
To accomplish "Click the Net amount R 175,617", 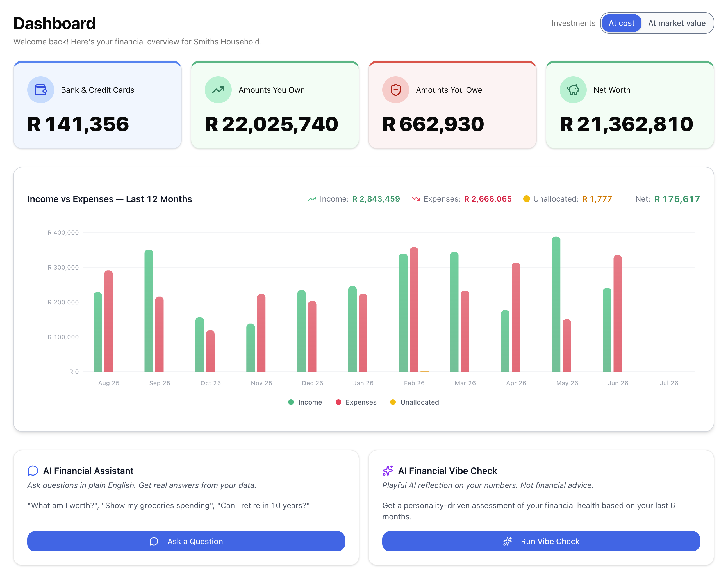I will tap(677, 199).
